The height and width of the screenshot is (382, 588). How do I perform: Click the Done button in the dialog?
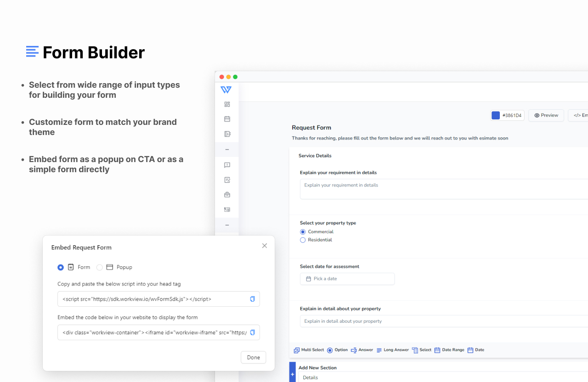tap(254, 357)
